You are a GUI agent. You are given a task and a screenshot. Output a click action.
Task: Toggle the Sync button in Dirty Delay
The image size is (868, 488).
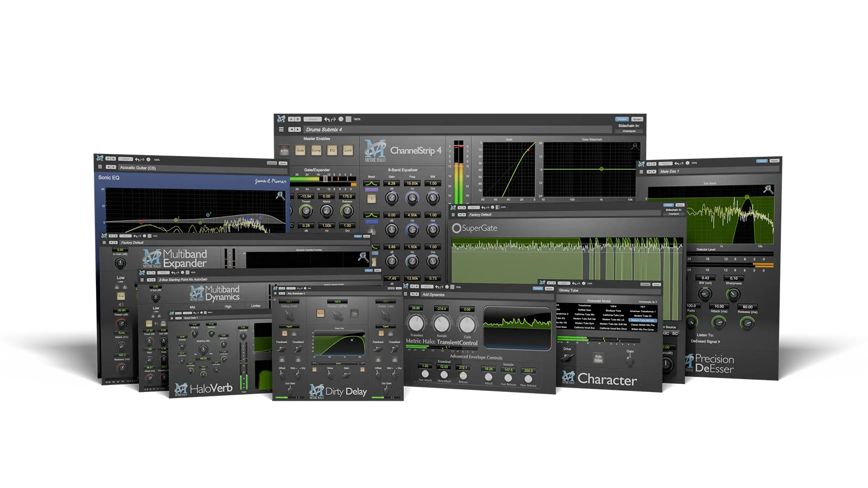321,314
